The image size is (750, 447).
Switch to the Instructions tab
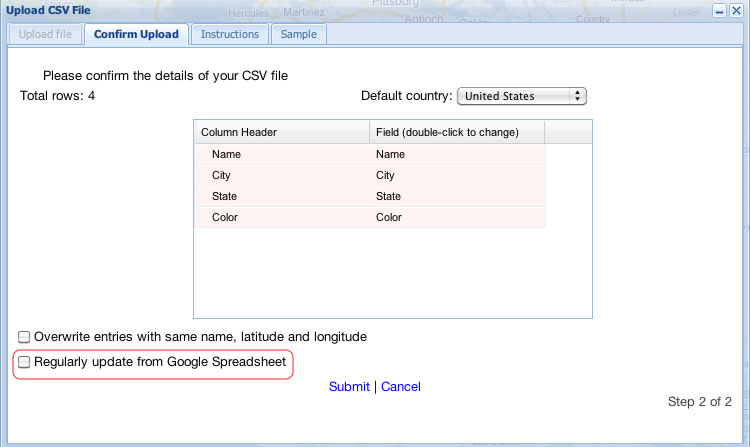click(x=230, y=34)
